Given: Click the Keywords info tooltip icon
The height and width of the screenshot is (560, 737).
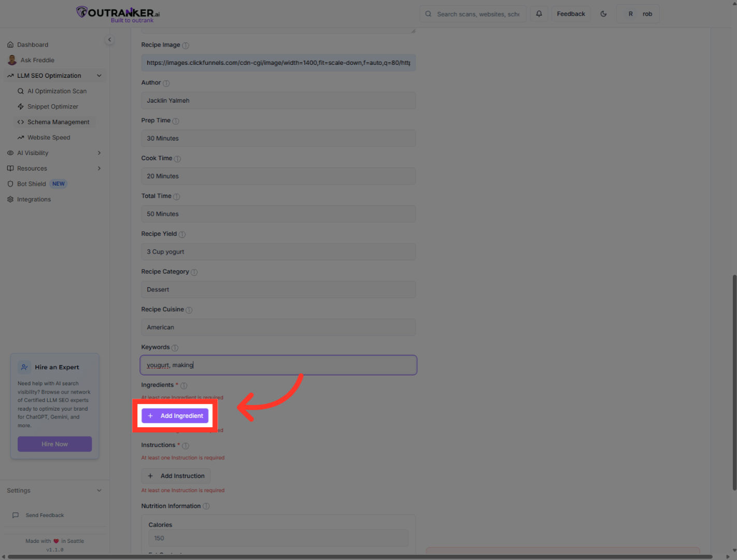Looking at the screenshot, I should 175,347.
